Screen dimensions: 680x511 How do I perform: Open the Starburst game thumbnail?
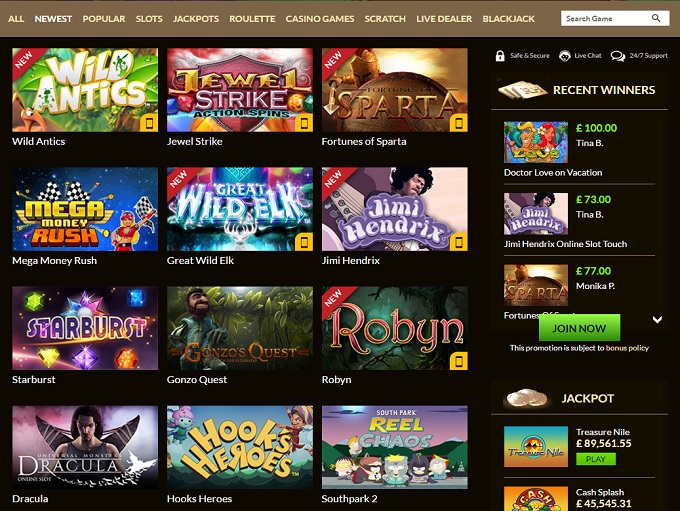tap(85, 328)
